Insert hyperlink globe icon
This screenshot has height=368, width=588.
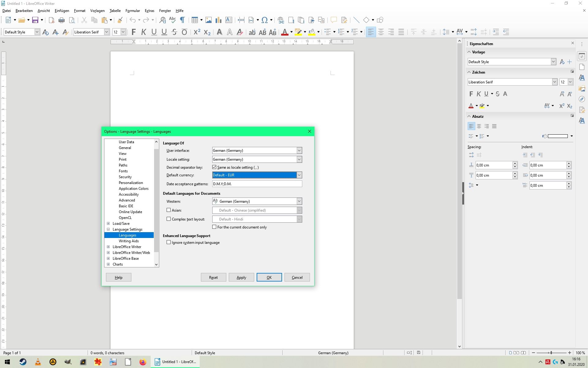(x=281, y=20)
